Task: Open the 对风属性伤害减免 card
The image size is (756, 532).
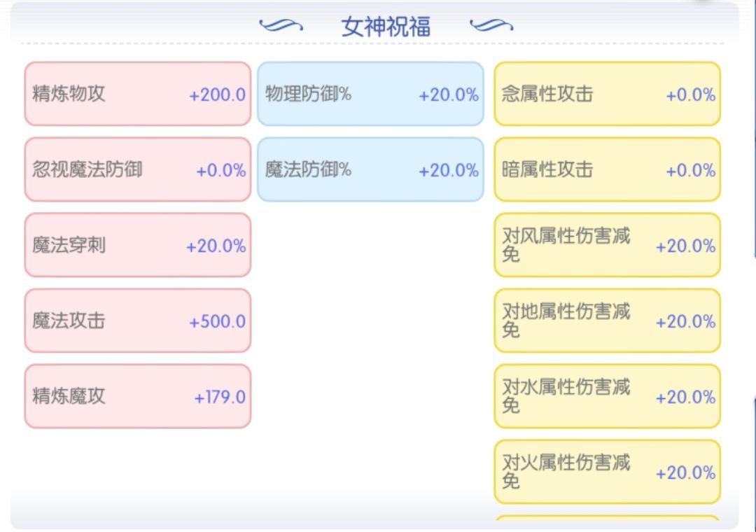Action: point(607,245)
